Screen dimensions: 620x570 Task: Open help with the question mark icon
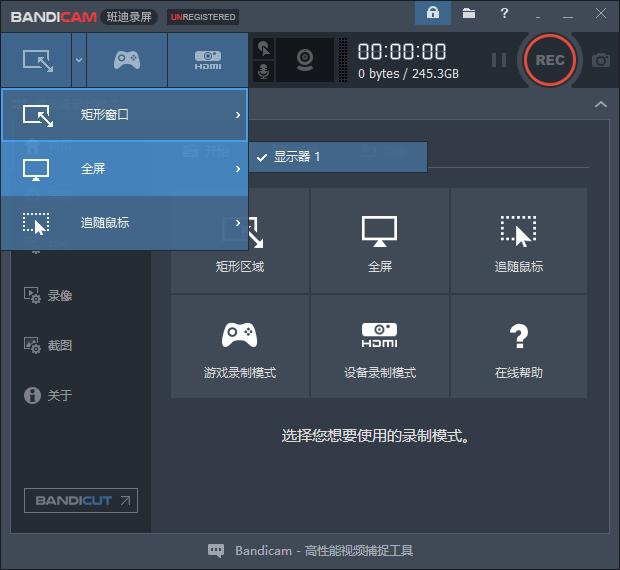pos(504,13)
